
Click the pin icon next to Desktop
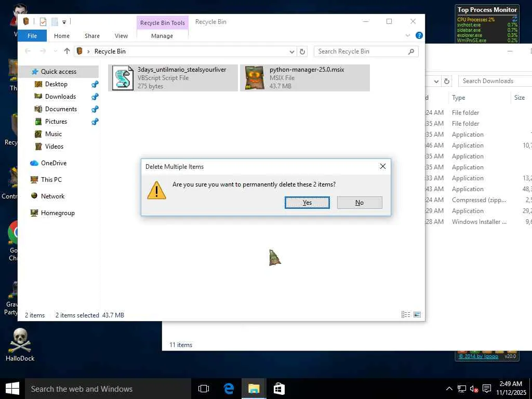click(95, 84)
